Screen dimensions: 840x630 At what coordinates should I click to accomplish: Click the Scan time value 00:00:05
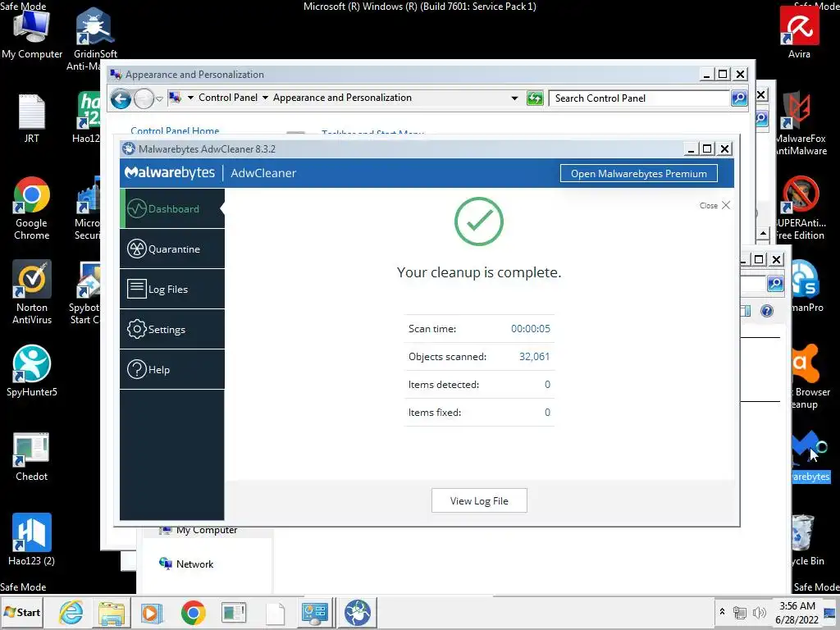tap(531, 328)
